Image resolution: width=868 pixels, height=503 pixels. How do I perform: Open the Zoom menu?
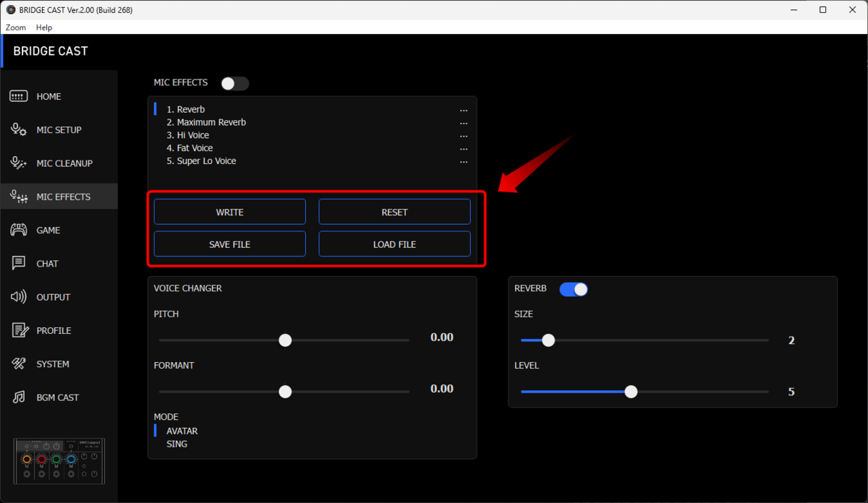[16, 27]
